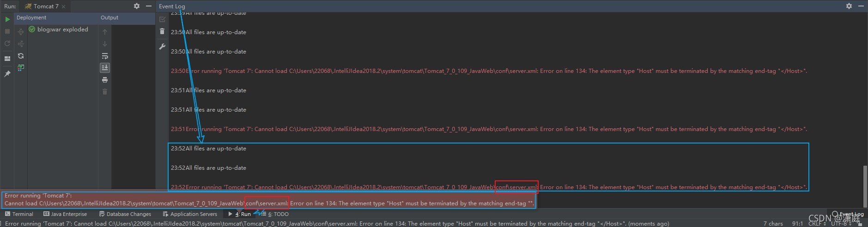Select blog:war exploded deployment
Viewport: 868px width, 227px height.
[x=58, y=29]
